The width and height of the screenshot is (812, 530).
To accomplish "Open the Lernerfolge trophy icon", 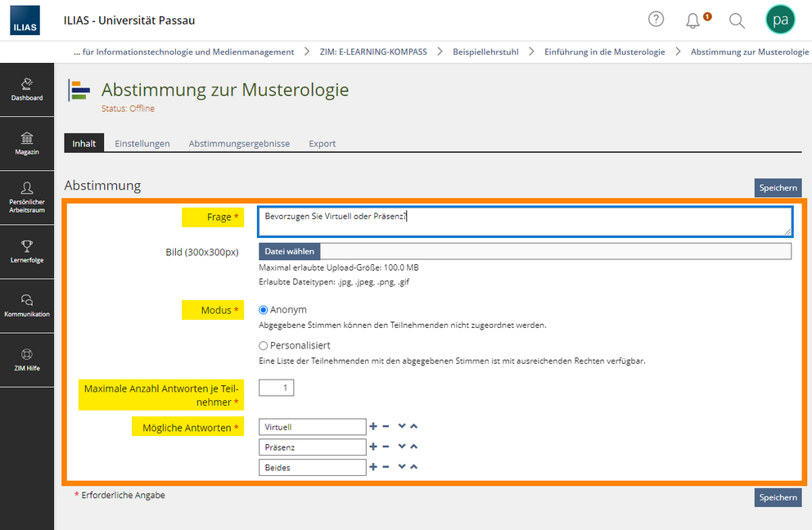I will (27, 251).
